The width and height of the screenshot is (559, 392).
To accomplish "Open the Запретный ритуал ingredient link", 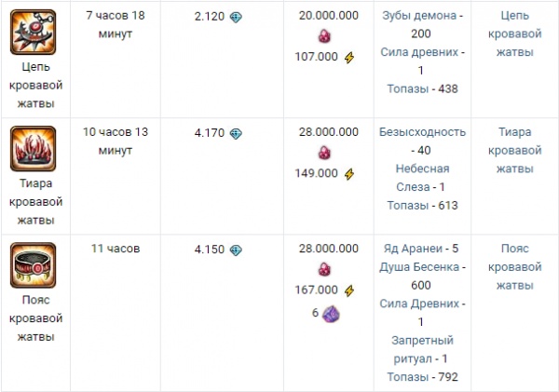I will [x=421, y=349].
